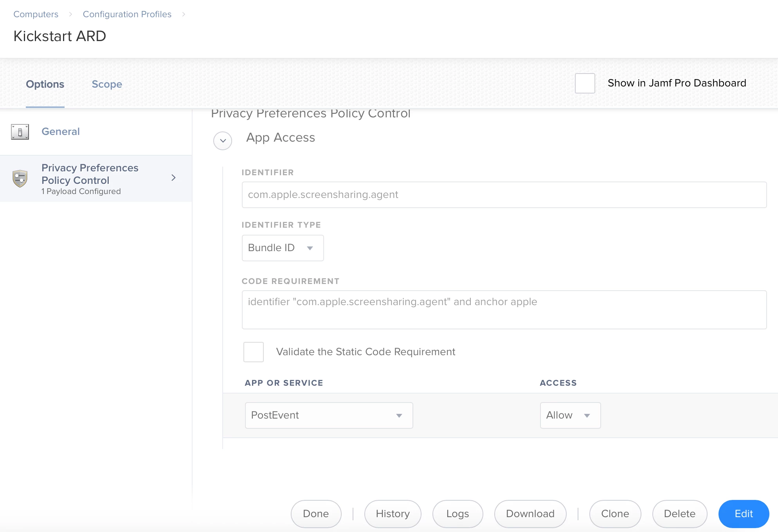Viewport: 778px width, 532px height.
Task: Click the General payload switch icon
Action: [20, 132]
